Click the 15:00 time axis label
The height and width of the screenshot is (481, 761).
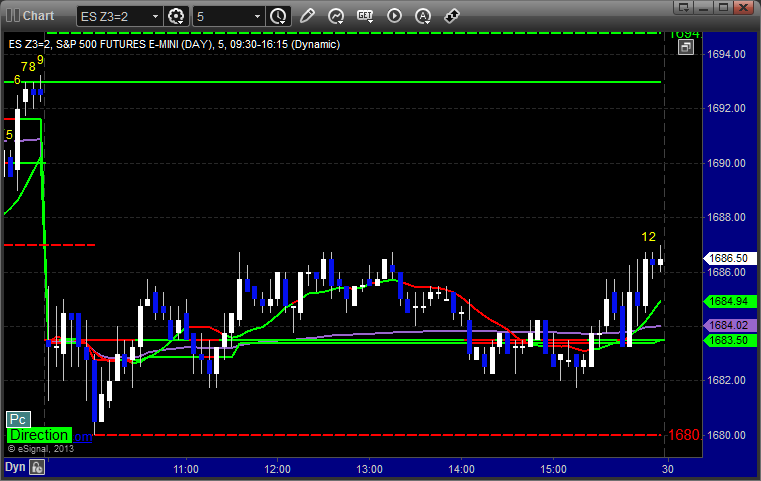point(553,469)
